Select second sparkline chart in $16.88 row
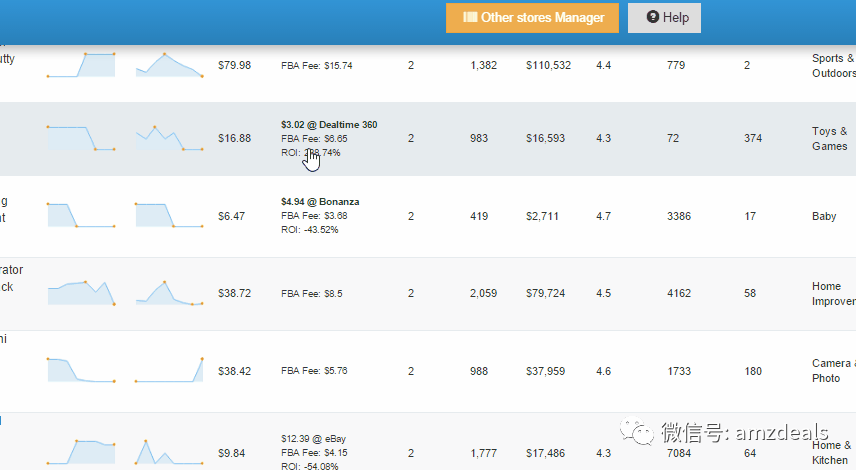The image size is (856, 470). (x=169, y=138)
